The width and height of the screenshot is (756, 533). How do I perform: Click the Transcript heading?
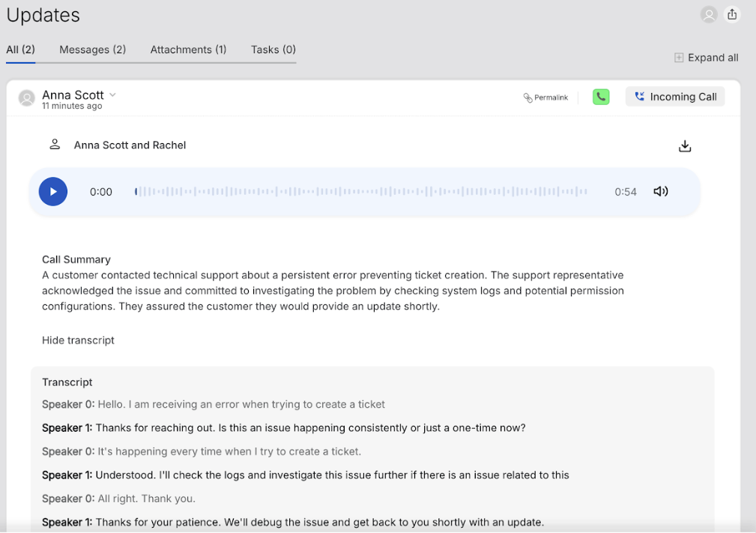(x=67, y=382)
